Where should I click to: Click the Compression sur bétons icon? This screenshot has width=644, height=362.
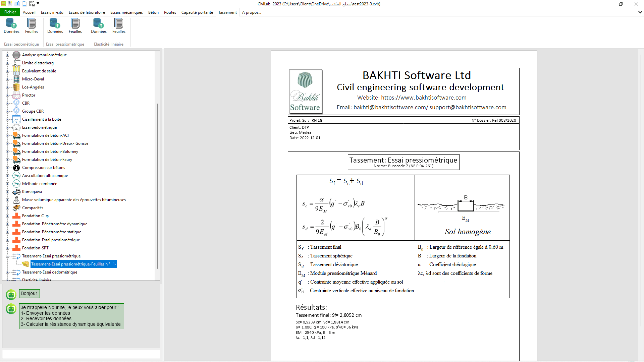coord(16,168)
